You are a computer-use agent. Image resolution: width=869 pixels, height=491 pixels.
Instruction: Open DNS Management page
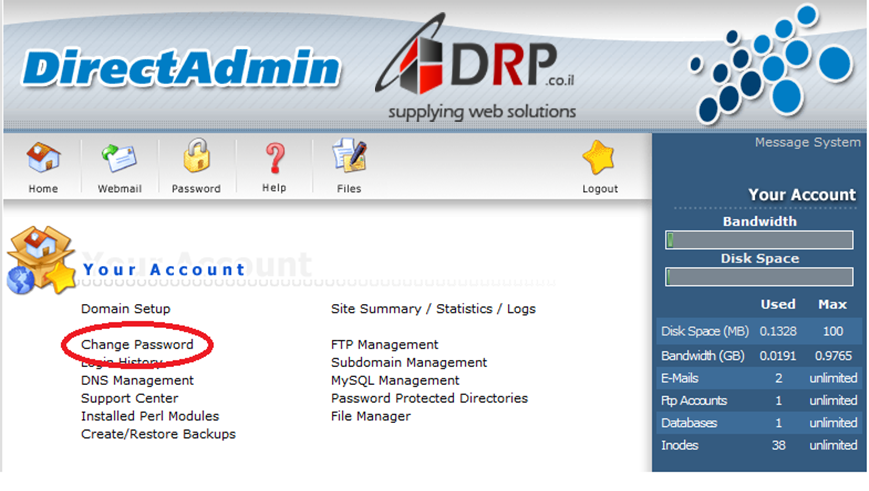(x=137, y=381)
